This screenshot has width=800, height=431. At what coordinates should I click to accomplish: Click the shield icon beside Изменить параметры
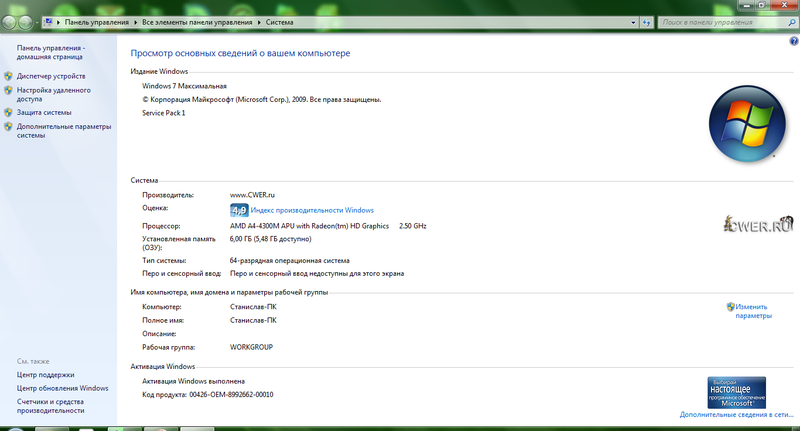(730, 306)
